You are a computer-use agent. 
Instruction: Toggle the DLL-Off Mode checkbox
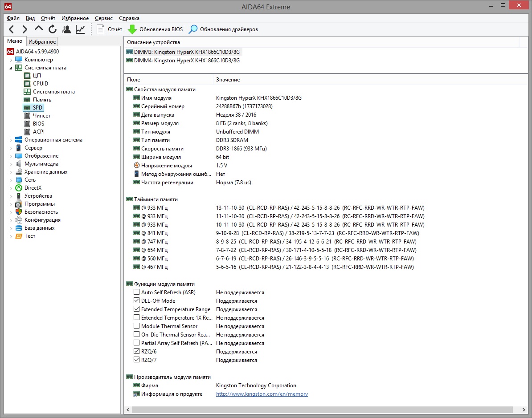pos(136,300)
